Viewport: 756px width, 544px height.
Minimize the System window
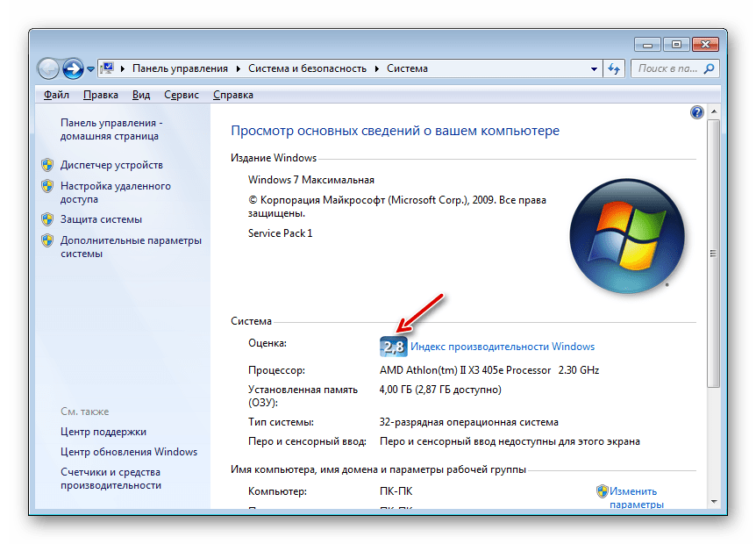(647, 45)
